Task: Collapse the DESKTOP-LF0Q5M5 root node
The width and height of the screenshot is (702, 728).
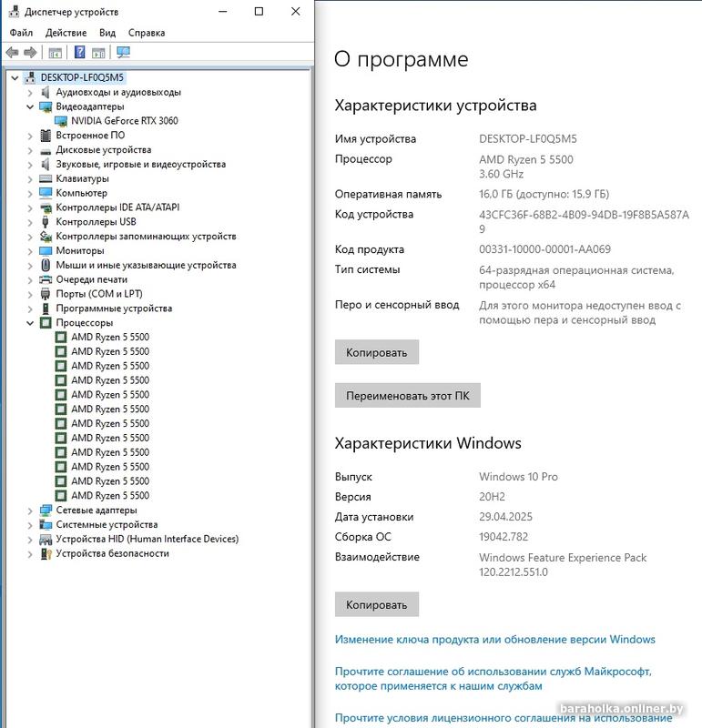Action: [x=15, y=78]
